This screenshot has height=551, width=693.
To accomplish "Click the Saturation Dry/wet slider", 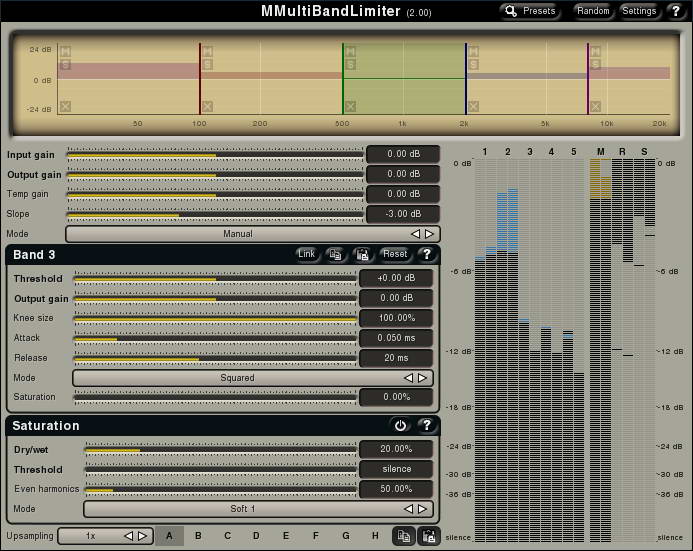I will point(220,449).
